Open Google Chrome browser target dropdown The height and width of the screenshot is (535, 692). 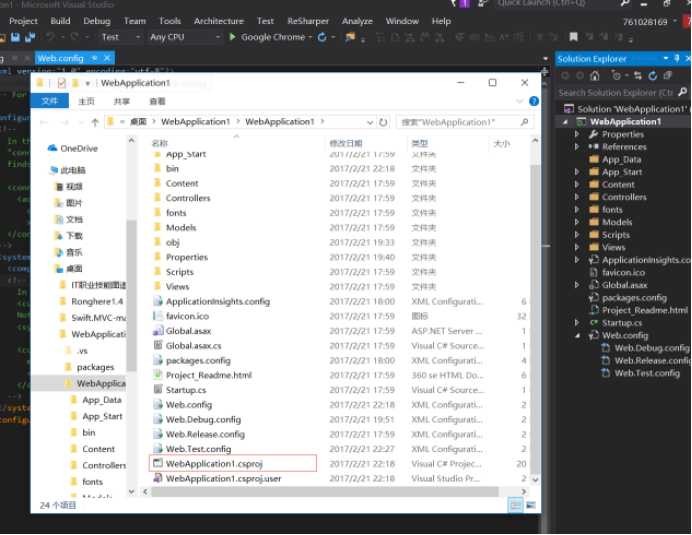pos(310,37)
